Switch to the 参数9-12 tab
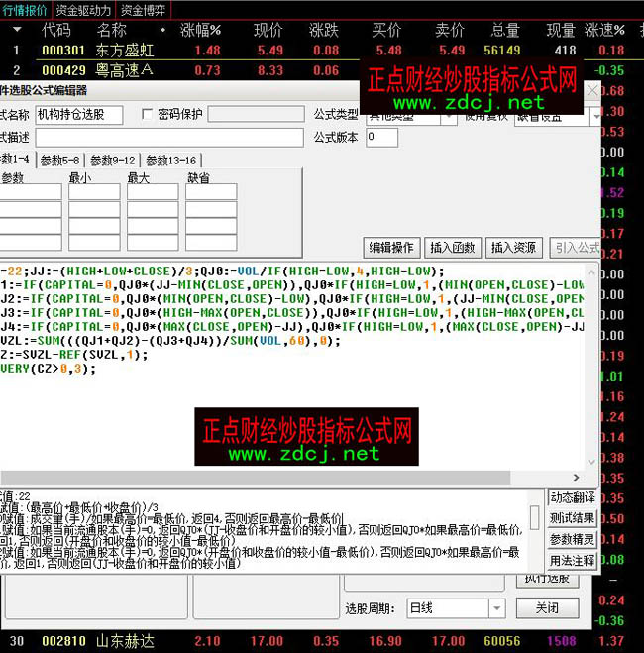Viewport: 644px width, 653px height. click(112, 160)
